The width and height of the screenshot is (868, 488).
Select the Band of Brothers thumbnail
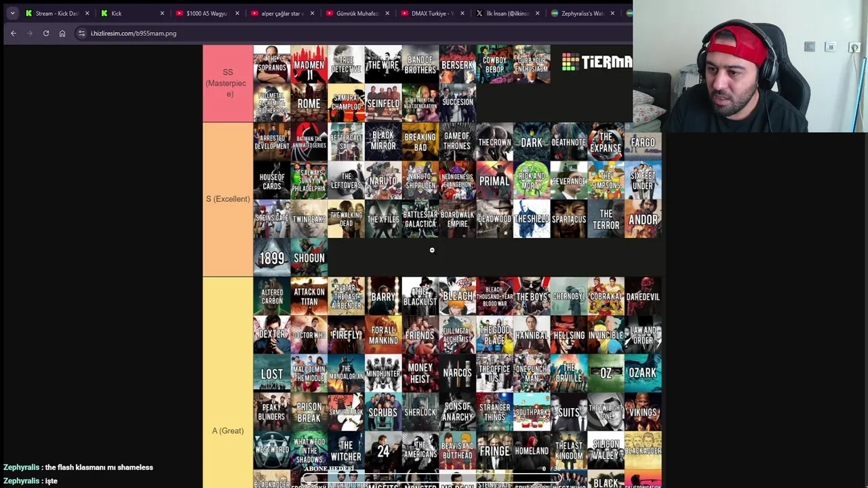coord(420,64)
